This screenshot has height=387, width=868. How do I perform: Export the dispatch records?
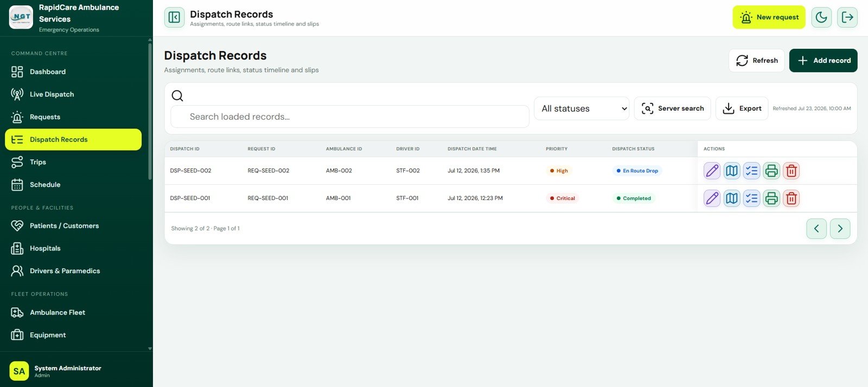pos(742,108)
